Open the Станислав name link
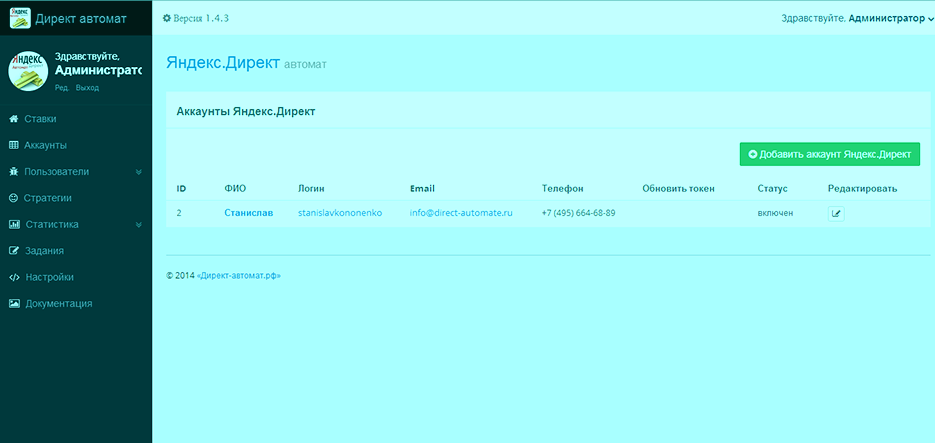935x443 pixels. click(248, 213)
